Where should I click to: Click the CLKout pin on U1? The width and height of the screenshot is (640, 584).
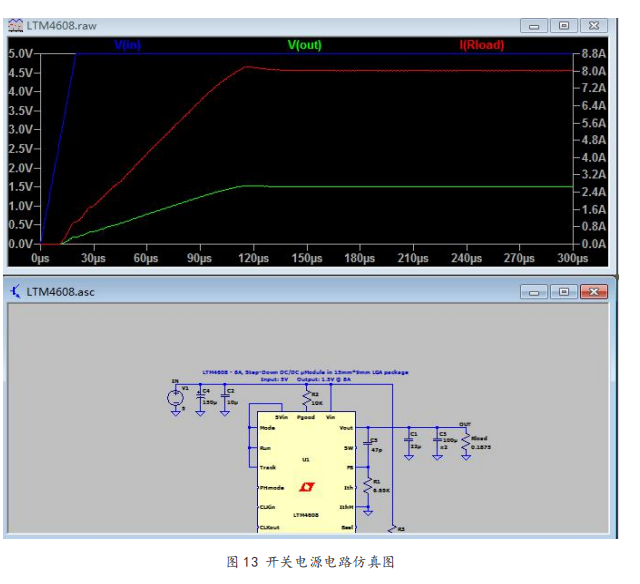(x=269, y=527)
